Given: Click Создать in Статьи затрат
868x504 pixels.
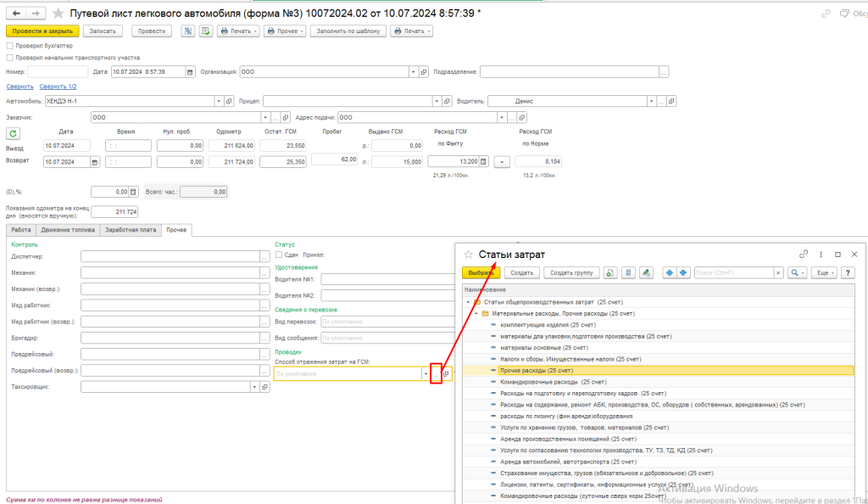Looking at the screenshot, I should pos(521,273).
